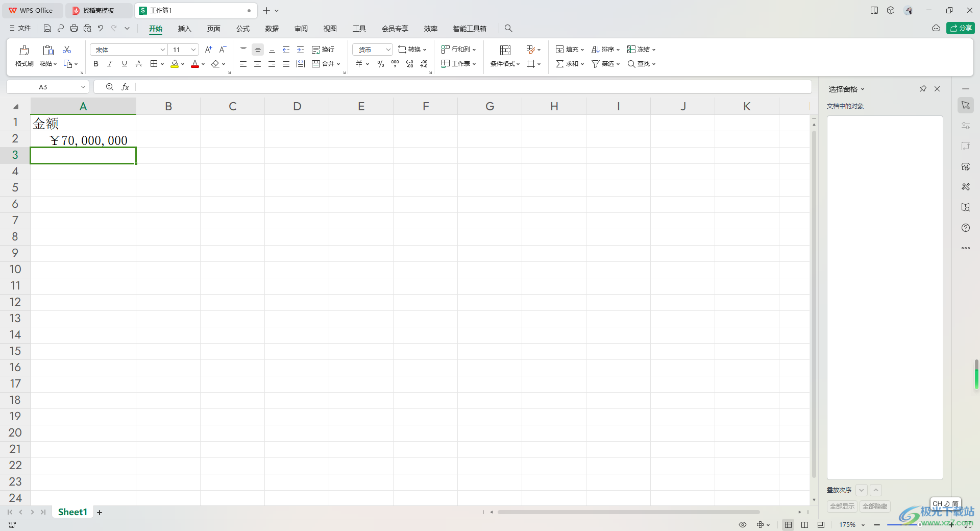This screenshot has width=980, height=531.
Task: Click the decrease indent icon
Action: tap(286, 50)
